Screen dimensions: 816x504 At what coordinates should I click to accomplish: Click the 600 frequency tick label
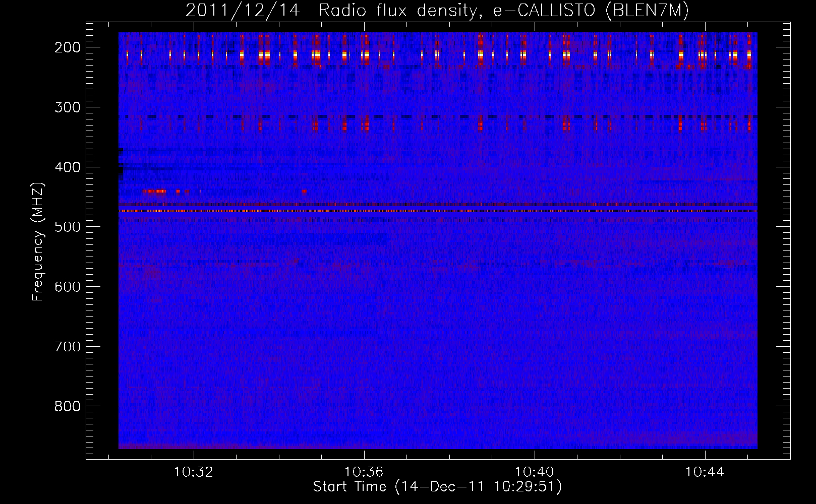coord(67,287)
